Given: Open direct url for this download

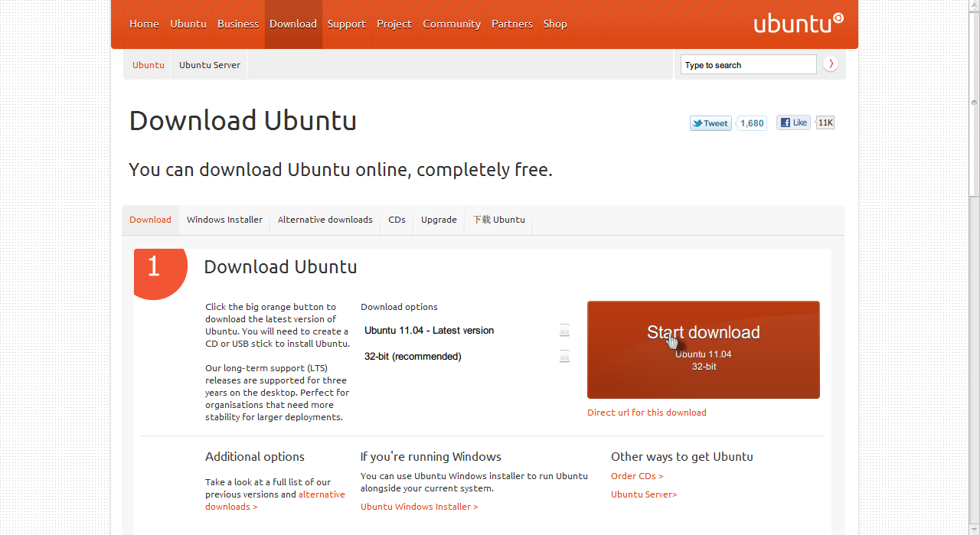Looking at the screenshot, I should [647, 413].
